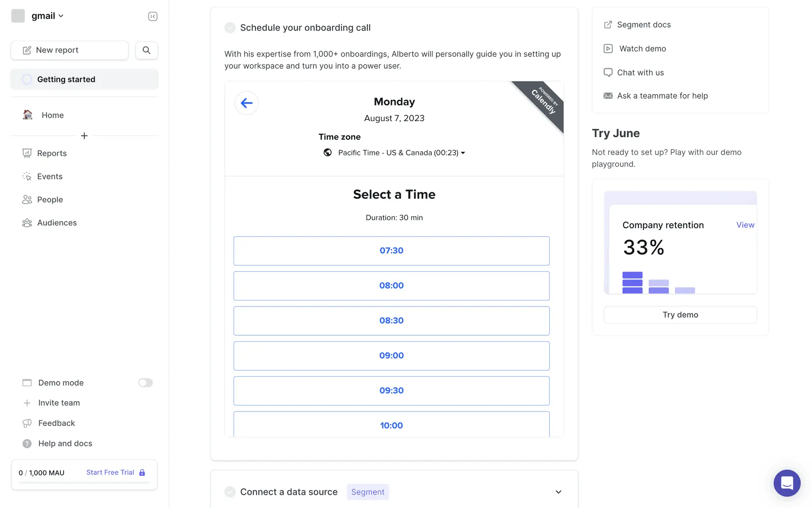The image size is (812, 508).
Task: Expand Connect a data source section
Action: click(558, 492)
